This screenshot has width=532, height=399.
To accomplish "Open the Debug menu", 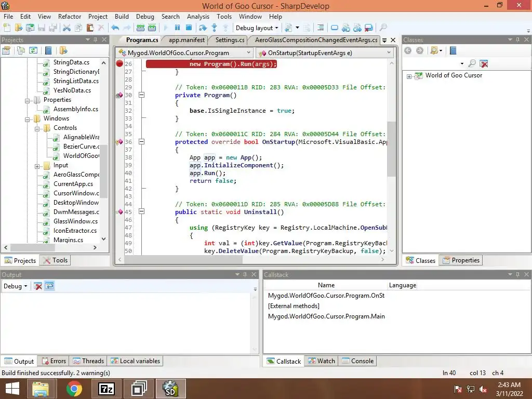I will click(145, 16).
